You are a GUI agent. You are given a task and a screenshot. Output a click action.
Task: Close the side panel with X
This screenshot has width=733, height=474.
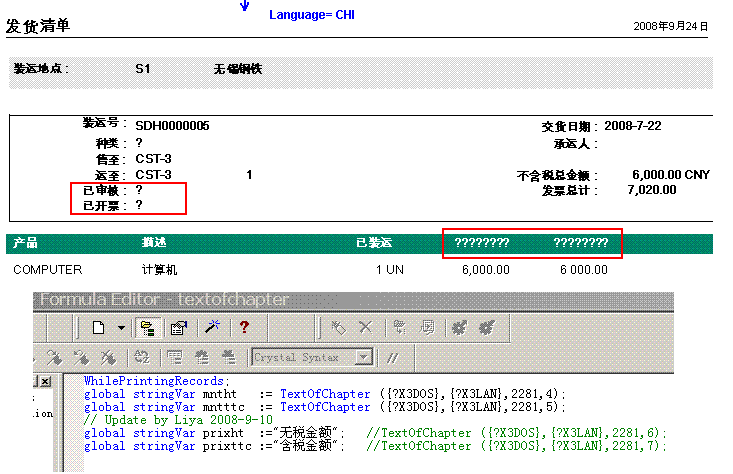click(44, 382)
